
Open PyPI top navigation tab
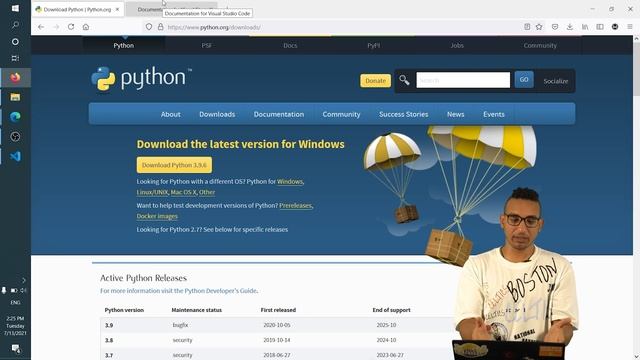pos(373,45)
